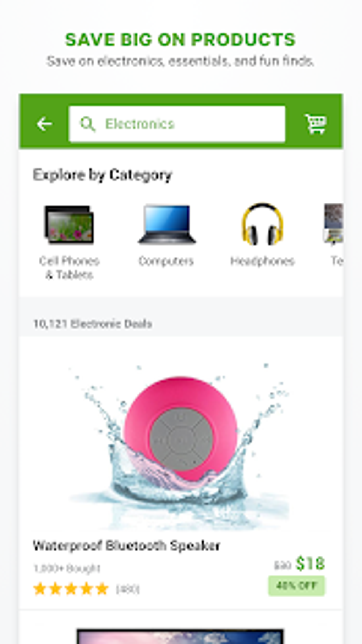The height and width of the screenshot is (644, 362).
Task: Click the search magnifier icon
Action: point(87,124)
